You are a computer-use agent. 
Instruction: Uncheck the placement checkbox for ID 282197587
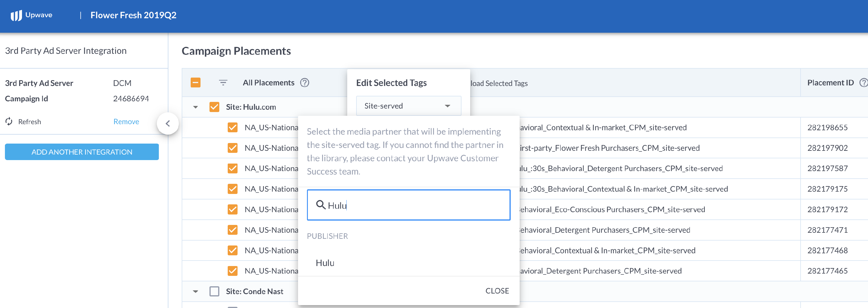coord(233,168)
